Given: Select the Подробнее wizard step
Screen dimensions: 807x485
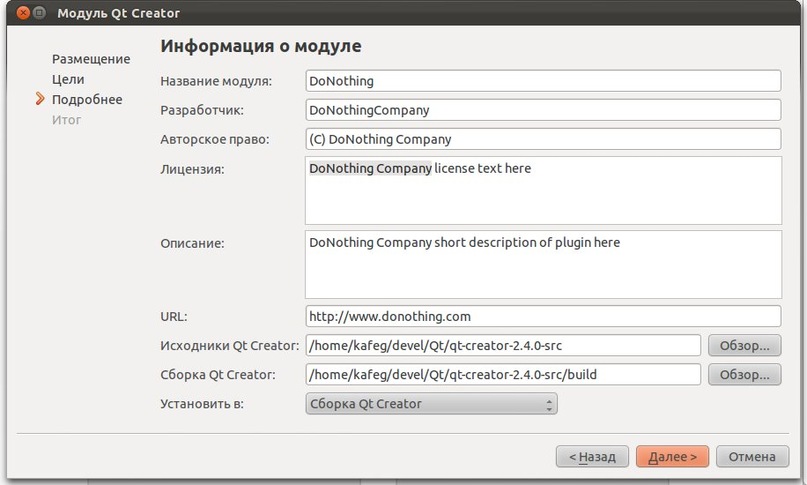Looking at the screenshot, I should 87,99.
